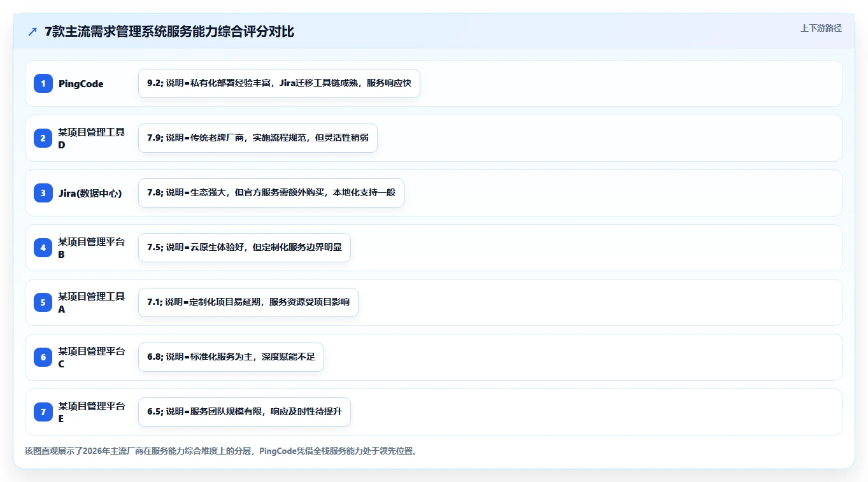Click the 7.9 score chip about 传统老牌厂商
Viewport: 868px width, 482px height.
coord(258,138)
